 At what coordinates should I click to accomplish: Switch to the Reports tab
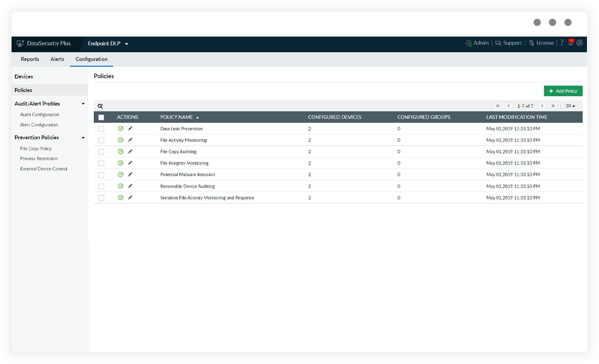[30, 59]
